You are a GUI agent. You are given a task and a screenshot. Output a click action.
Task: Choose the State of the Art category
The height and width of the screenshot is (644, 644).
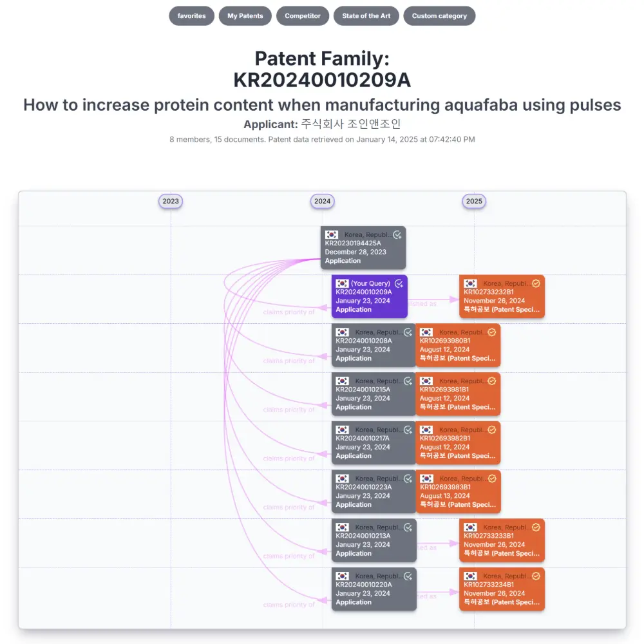tap(366, 16)
